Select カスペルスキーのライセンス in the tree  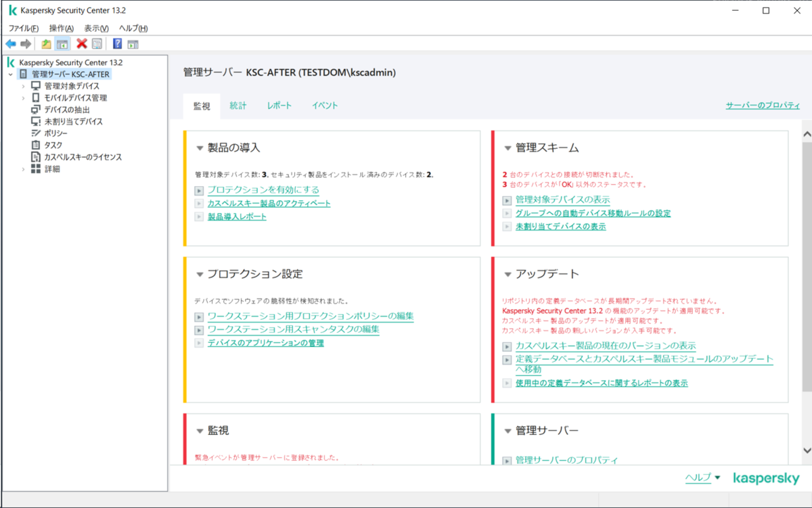click(x=83, y=157)
